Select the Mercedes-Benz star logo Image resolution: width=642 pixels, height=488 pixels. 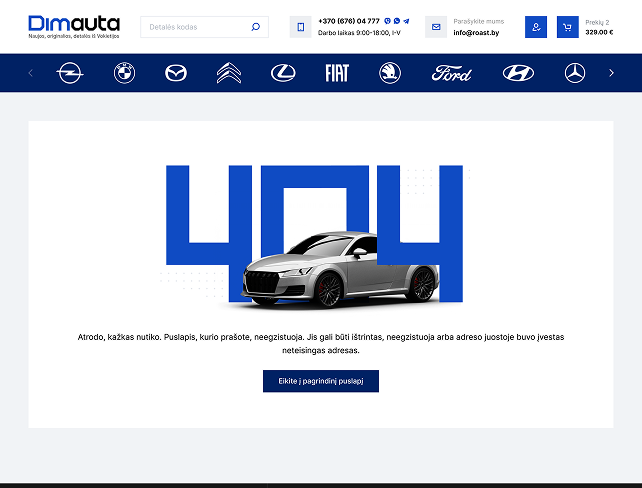click(x=574, y=73)
